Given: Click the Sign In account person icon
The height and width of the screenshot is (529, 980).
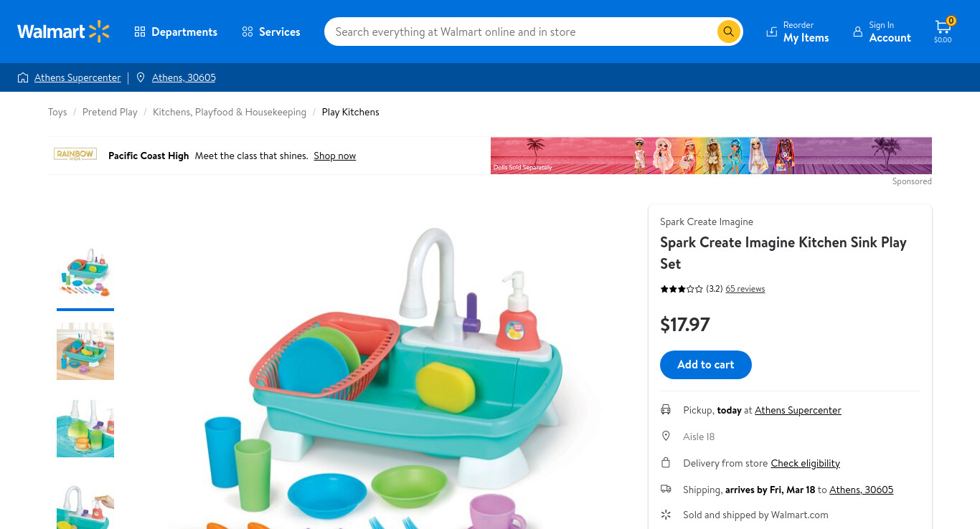Looking at the screenshot, I should click(x=857, y=32).
